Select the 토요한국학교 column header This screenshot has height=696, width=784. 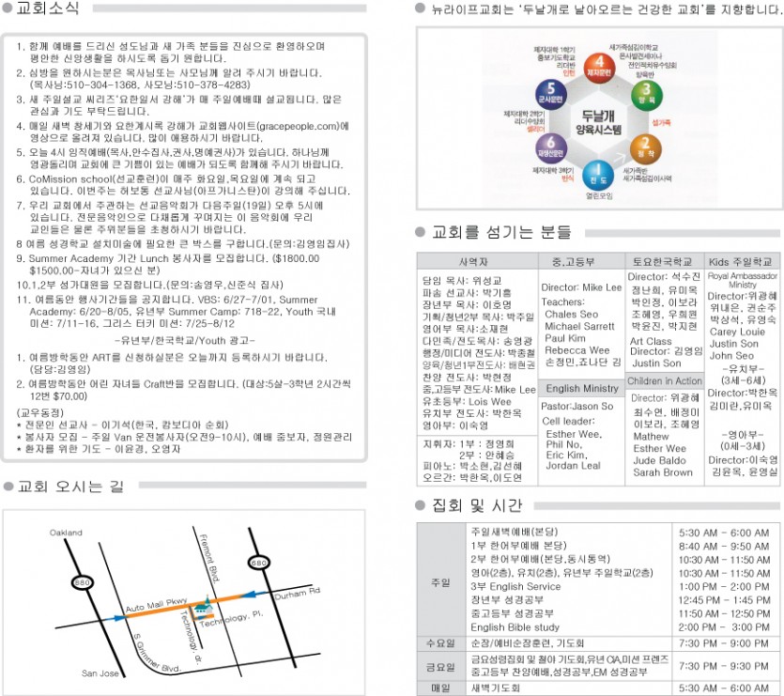tap(665, 261)
